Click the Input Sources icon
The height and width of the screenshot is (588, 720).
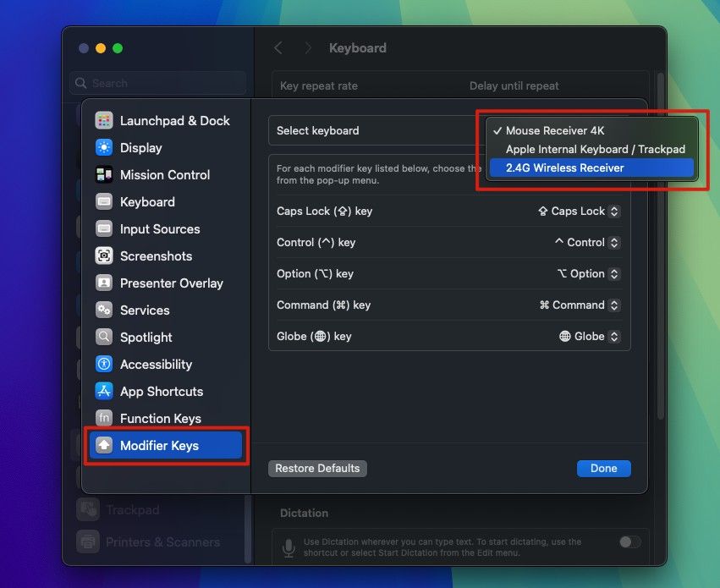(x=104, y=229)
